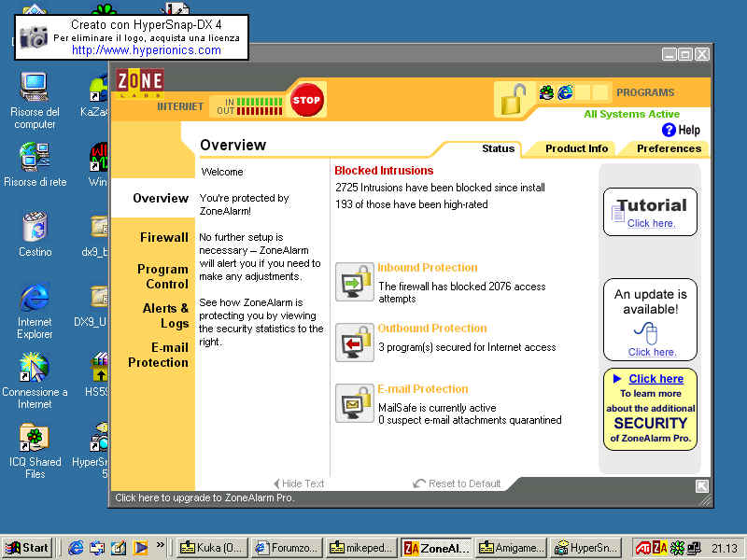Viewport: 747px width, 560px height.
Task: Switch to the mikeped... taskbar button
Action: click(361, 548)
